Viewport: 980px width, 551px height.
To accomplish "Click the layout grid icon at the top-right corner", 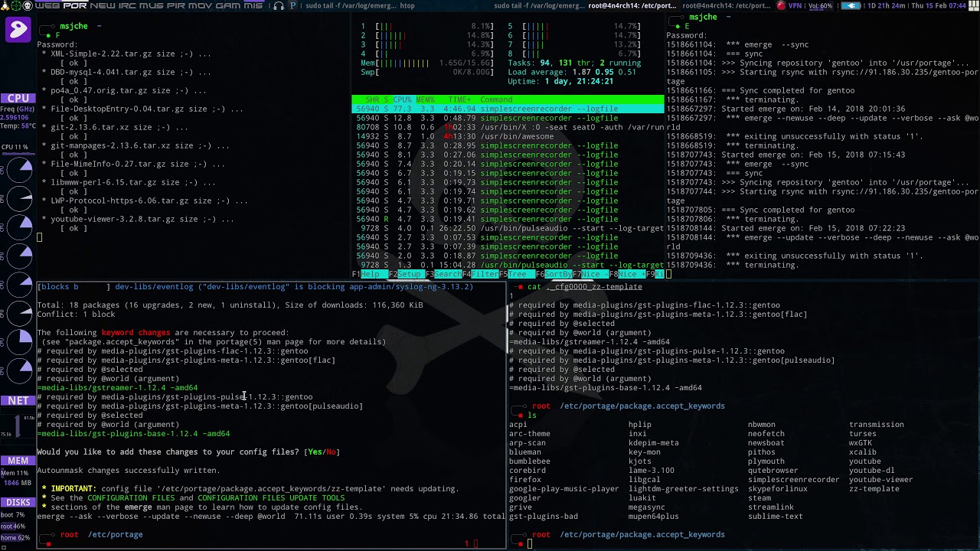I will click(x=974, y=5).
